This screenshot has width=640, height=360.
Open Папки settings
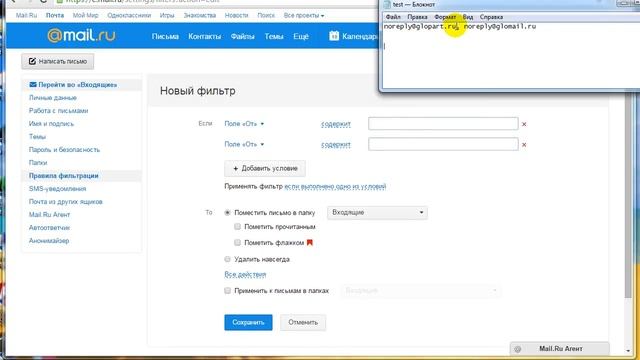[x=38, y=163]
